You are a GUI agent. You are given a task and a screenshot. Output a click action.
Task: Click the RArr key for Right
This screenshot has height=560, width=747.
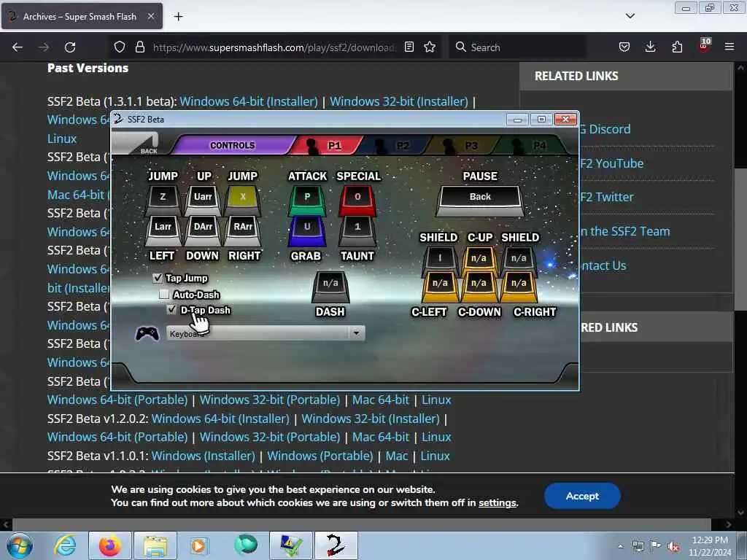point(243,230)
